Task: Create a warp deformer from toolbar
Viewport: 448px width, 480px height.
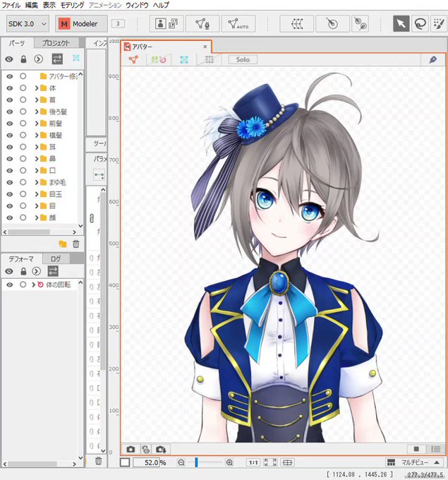Action: [297, 23]
